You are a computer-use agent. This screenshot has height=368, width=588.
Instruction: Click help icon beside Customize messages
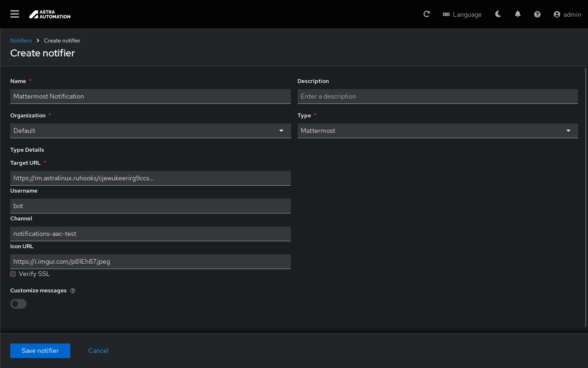[73, 291]
